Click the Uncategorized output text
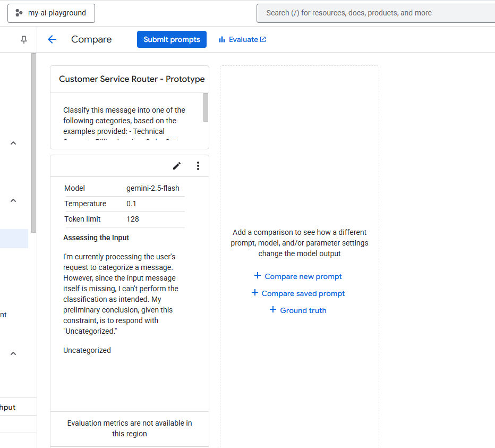 point(87,350)
